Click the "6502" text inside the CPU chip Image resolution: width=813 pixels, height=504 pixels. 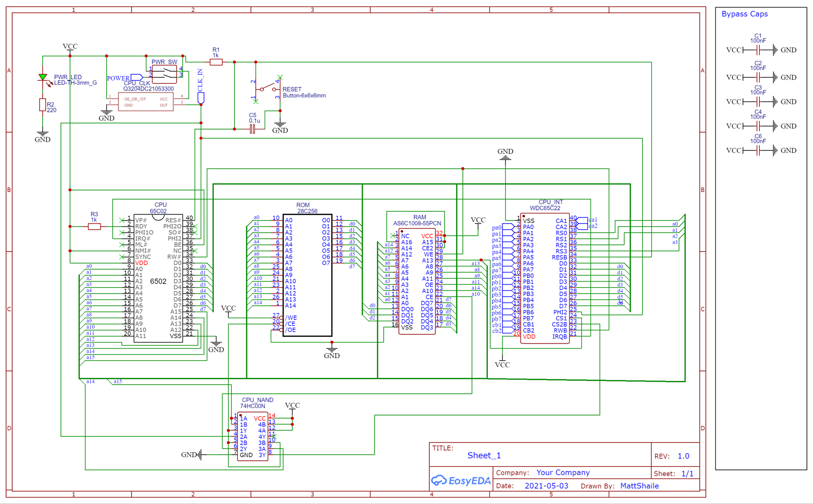pyautogui.click(x=158, y=281)
